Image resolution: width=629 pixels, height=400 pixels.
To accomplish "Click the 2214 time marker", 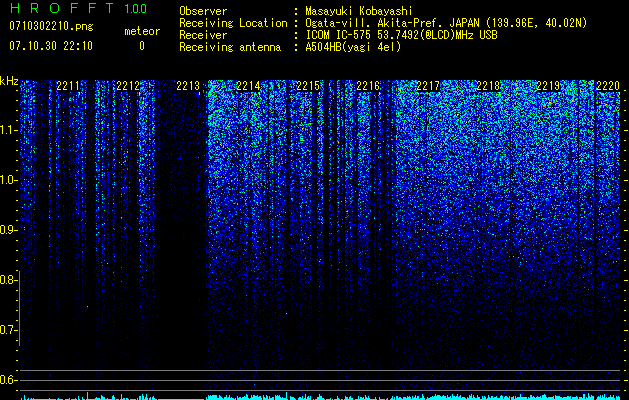I will coord(248,85).
